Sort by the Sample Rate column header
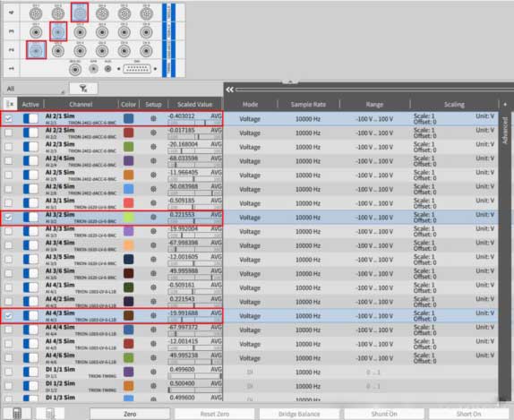 308,104
